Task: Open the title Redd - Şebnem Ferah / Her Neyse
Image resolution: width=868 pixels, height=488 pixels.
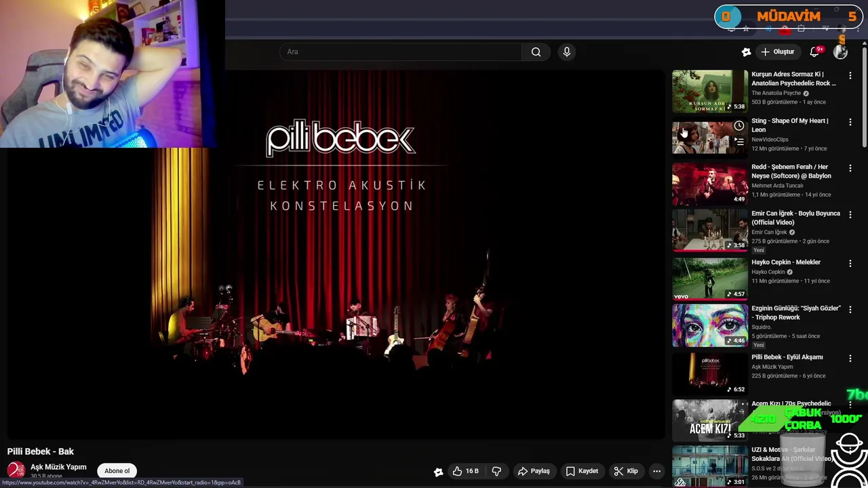Action: tap(791, 171)
